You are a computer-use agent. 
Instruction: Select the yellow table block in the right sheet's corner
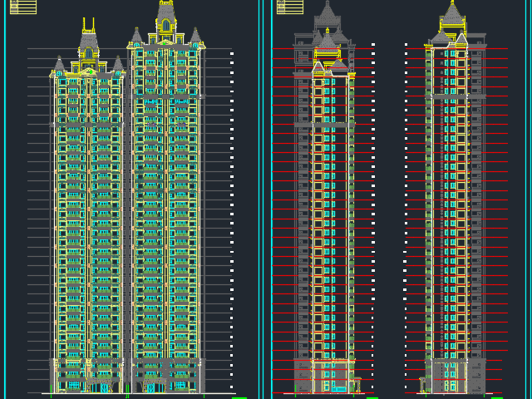click(290, 7)
